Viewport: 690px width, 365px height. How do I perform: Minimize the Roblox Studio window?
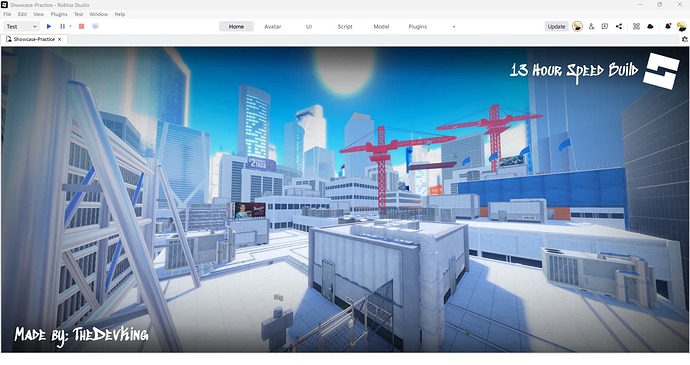640,4
